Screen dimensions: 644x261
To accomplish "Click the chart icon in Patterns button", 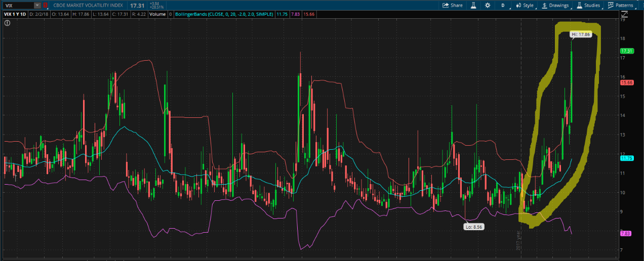I will [611, 5].
